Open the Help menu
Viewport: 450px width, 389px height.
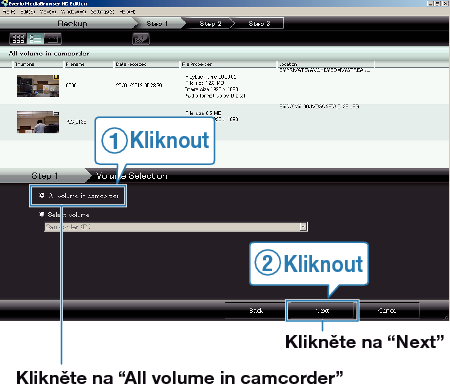tap(127, 12)
